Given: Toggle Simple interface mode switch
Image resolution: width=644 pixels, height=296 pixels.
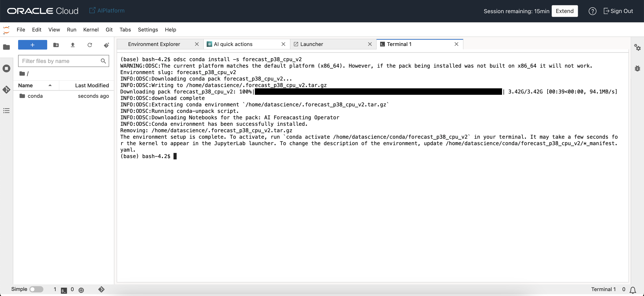Looking at the screenshot, I should coord(36,289).
